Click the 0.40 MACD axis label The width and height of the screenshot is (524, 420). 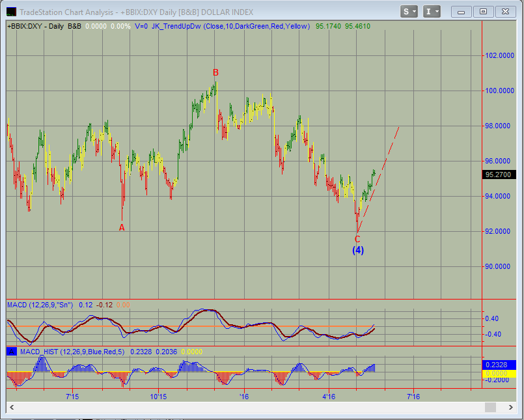492,318
